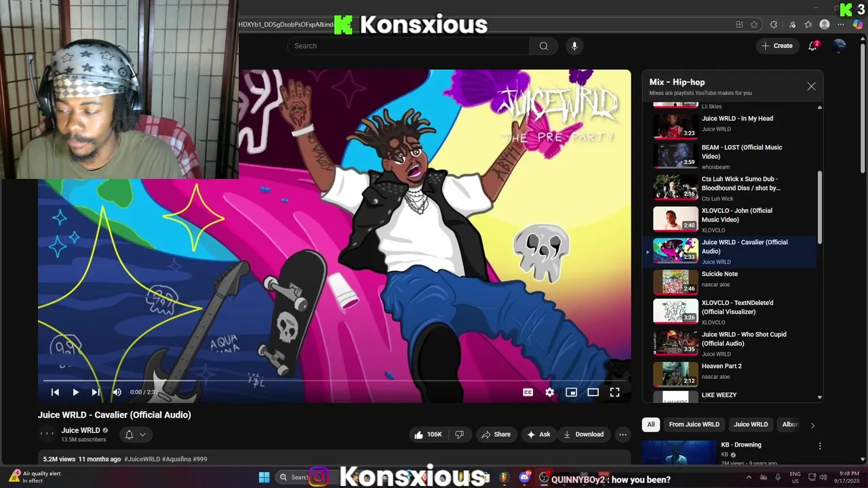868x488 pixels.
Task: Skip to next video in player
Action: (96, 392)
